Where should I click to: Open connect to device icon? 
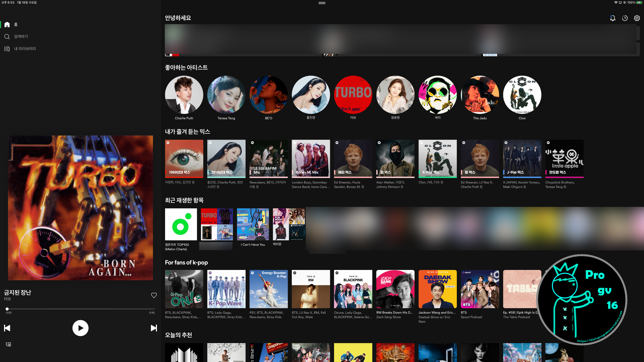pos(8,344)
